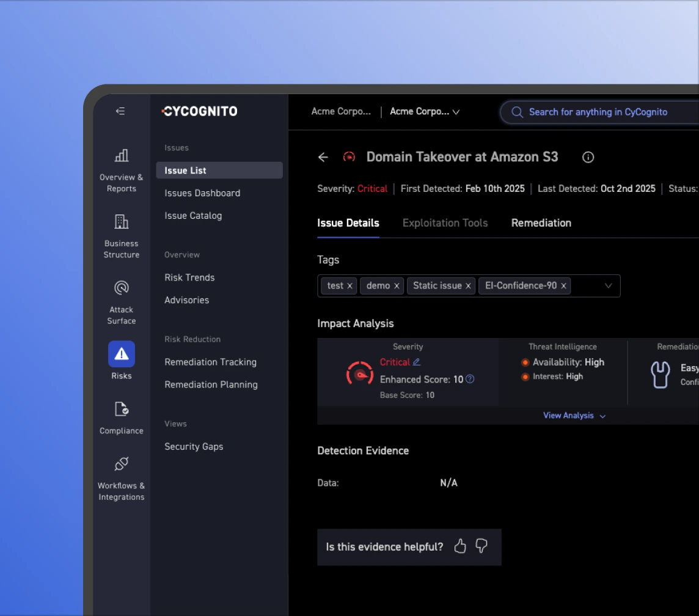Screen dimensions: 699x616
Task: Click the info icon beside the issue title
Action: coord(588,157)
